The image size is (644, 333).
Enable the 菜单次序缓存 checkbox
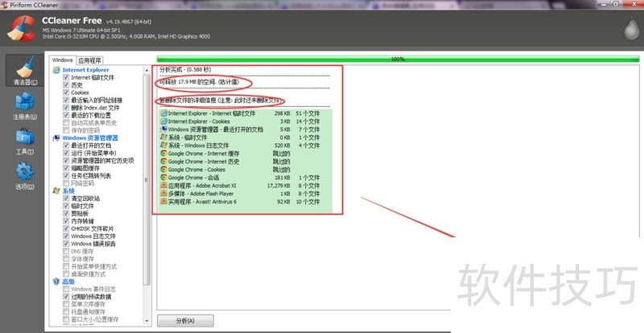pos(66,304)
